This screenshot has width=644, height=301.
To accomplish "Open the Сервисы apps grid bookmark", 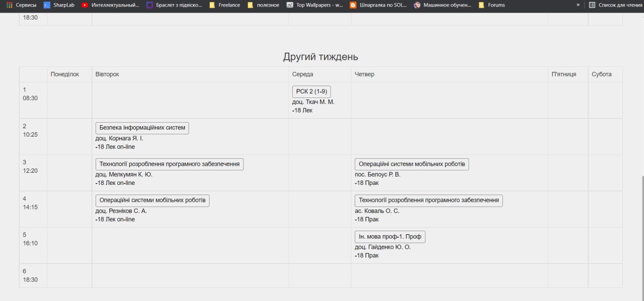I will point(21,5).
